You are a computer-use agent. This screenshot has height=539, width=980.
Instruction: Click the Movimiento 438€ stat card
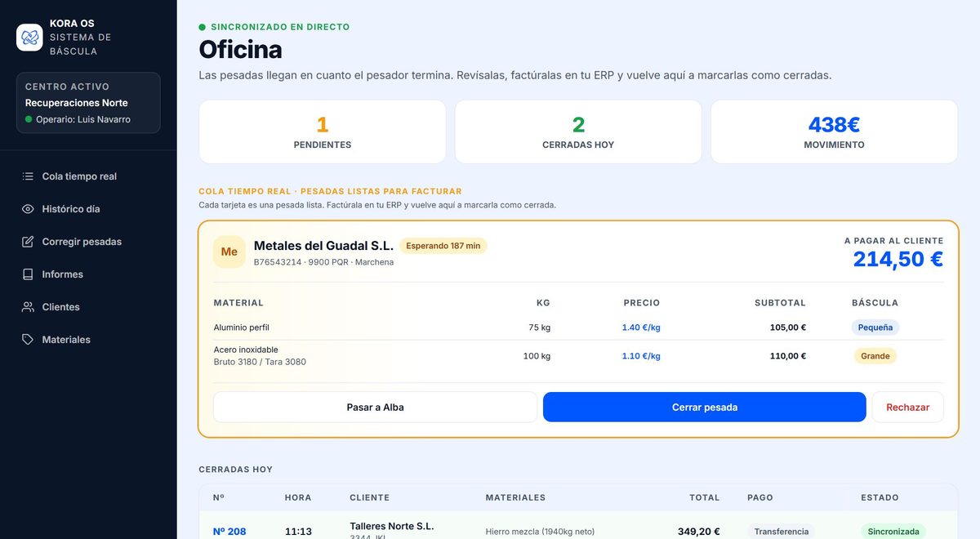[x=834, y=132]
